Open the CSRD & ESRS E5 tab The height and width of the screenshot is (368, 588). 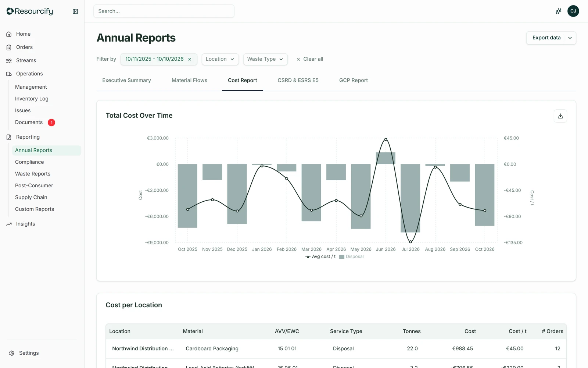pyautogui.click(x=298, y=80)
